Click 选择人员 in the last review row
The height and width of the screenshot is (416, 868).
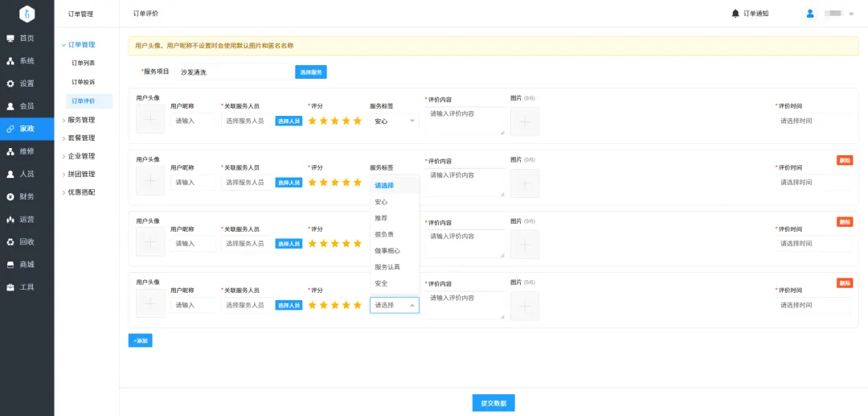pos(289,305)
